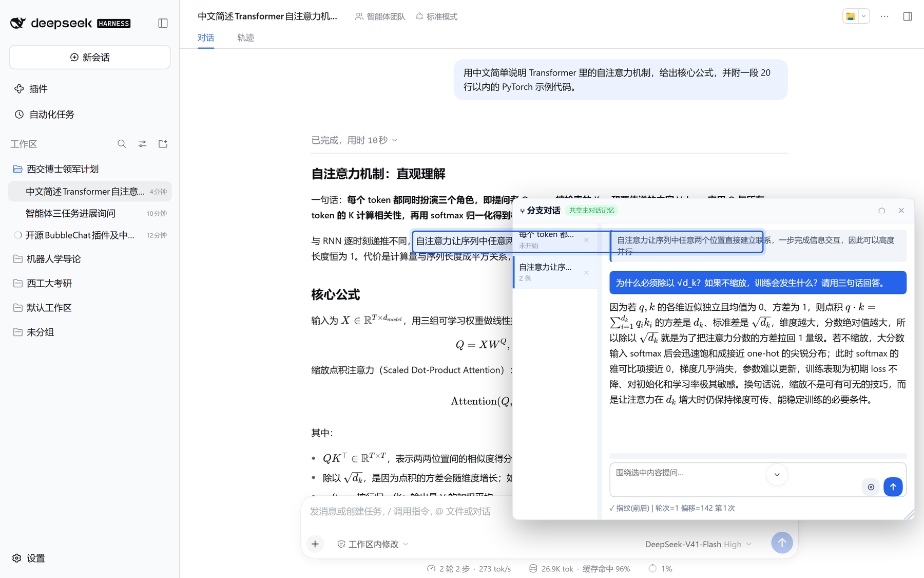Image resolution: width=924 pixels, height=578 pixels.
Task: Toggle the right side panel icon in the header
Action: point(908,16)
